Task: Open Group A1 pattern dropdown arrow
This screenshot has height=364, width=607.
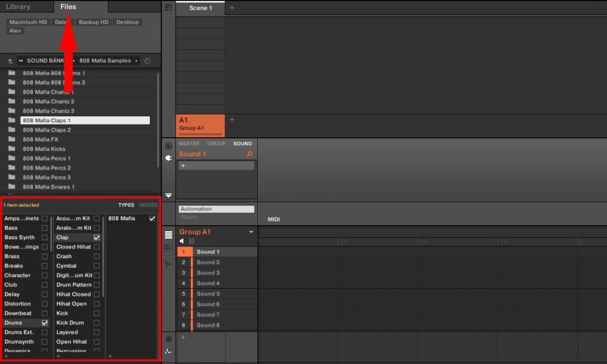Action: tap(251, 232)
